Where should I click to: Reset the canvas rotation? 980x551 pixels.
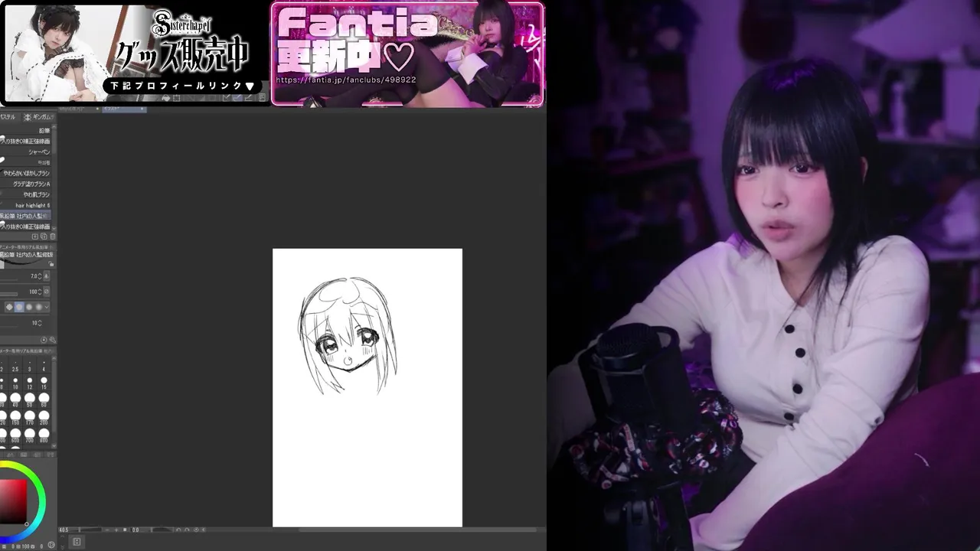196,530
